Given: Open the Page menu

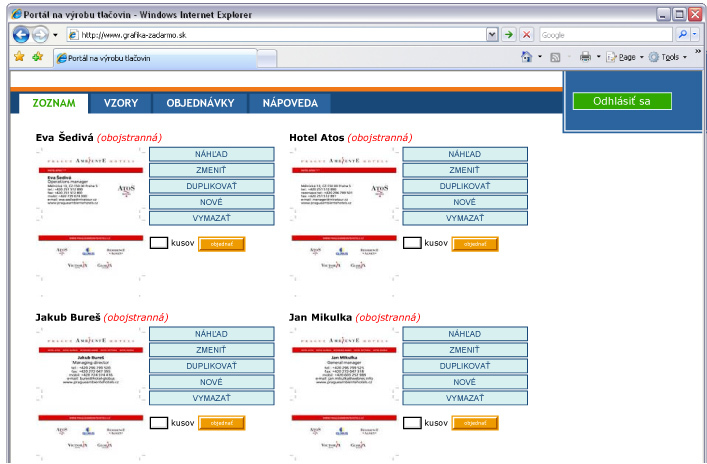Looking at the screenshot, I should pos(624,57).
